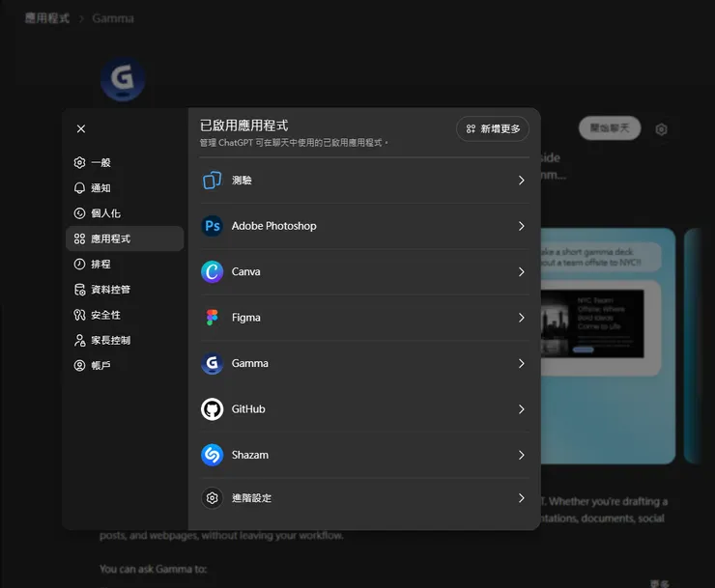Expand the Shazam row chevron
The image size is (715, 588).
coord(521,455)
